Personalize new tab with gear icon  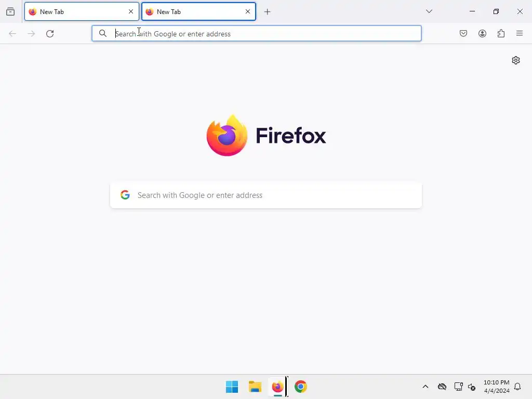point(516,60)
